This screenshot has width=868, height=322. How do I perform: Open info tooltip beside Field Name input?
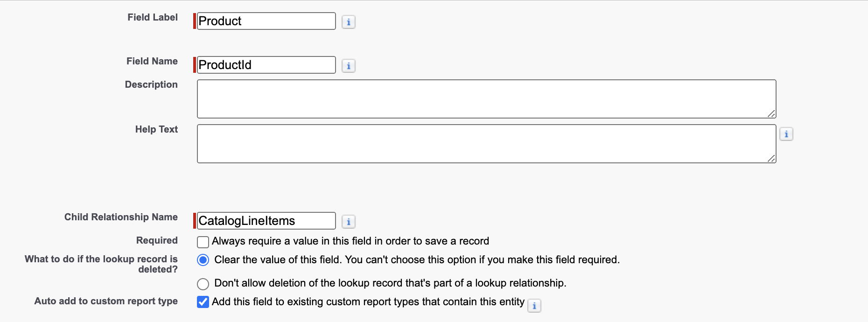[x=349, y=65]
